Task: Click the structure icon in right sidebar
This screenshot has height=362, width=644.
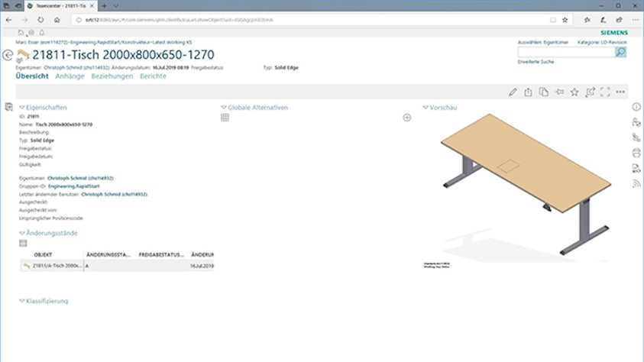Action: (x=636, y=137)
